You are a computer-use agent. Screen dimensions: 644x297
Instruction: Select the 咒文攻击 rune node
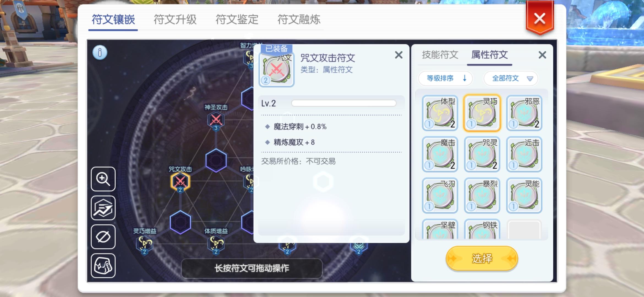pos(180,182)
